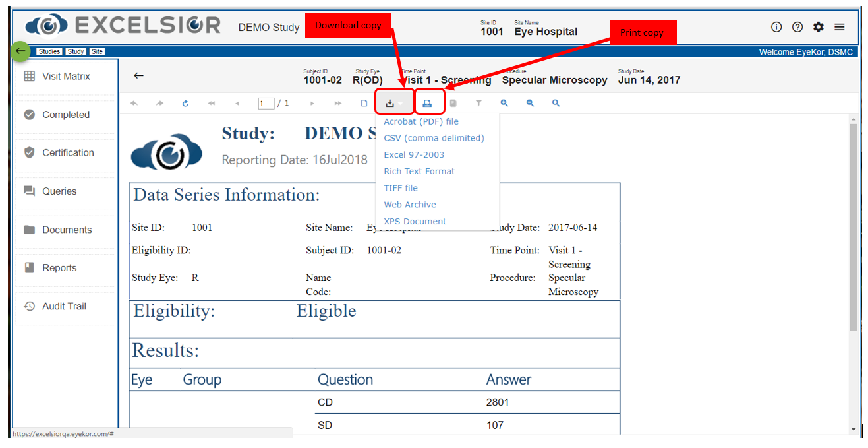
Task: Click the Studies breadcrumb button
Action: point(49,51)
